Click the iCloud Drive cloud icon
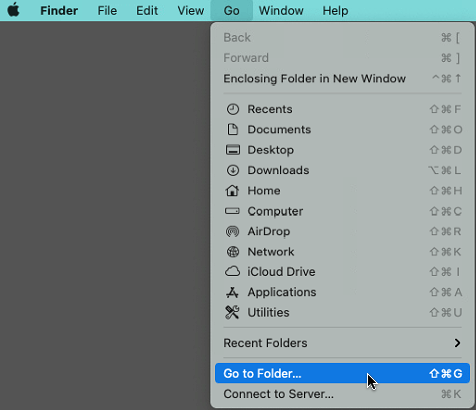476x410 pixels. coord(232,272)
